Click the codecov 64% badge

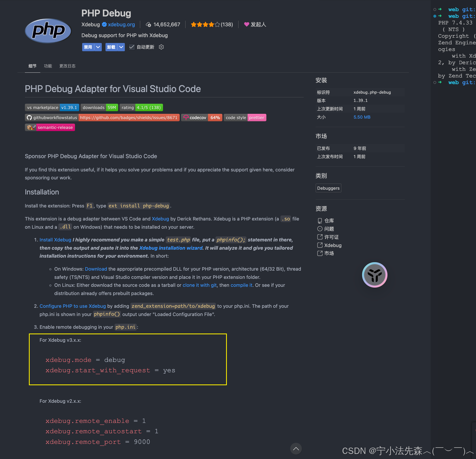click(x=201, y=118)
